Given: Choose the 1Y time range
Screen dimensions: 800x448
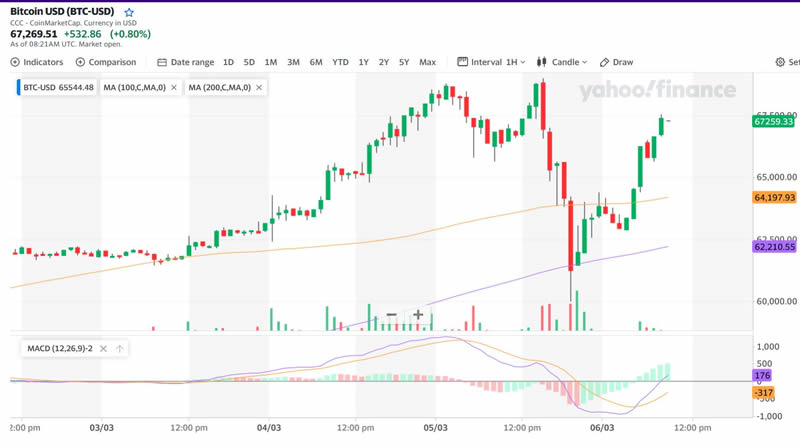Looking at the screenshot, I should [x=364, y=62].
